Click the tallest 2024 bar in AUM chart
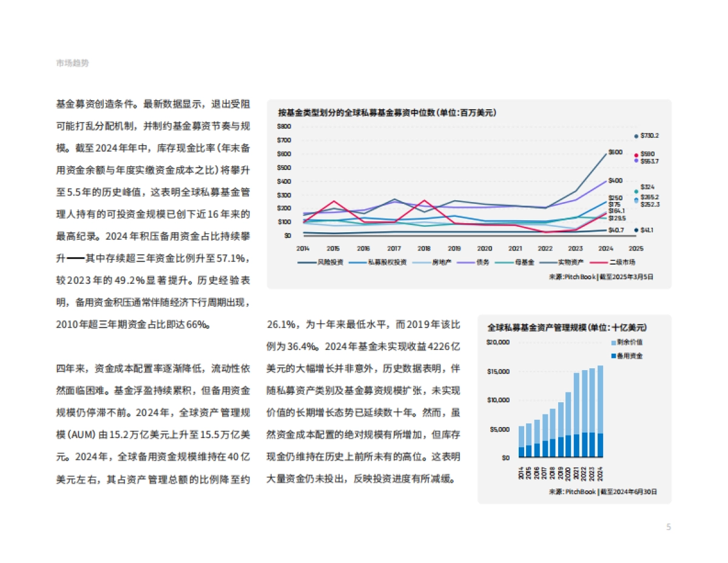The image size is (728, 563). [x=599, y=413]
